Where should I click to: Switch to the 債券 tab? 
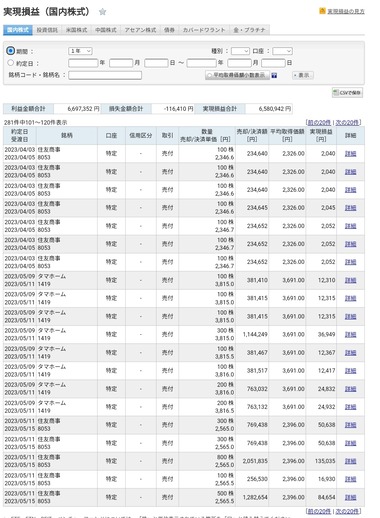coord(169,30)
